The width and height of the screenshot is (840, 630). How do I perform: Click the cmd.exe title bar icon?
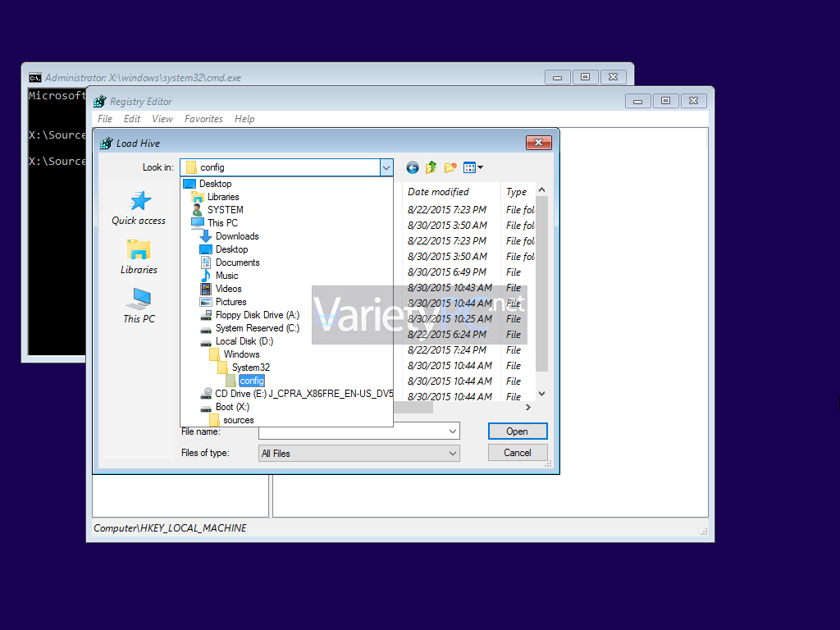click(x=34, y=78)
